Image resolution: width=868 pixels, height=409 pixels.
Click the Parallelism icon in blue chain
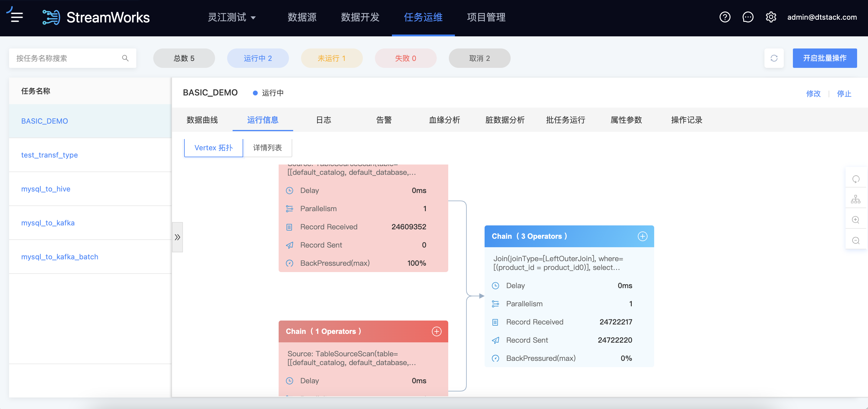(x=495, y=304)
